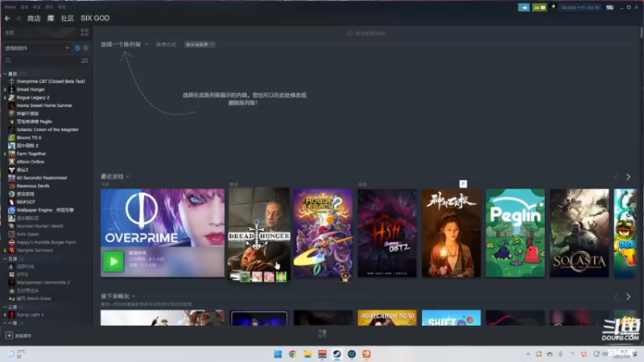The width and height of the screenshot is (644, 362).
Task: Click the add new shelf link
Action: 366,33
